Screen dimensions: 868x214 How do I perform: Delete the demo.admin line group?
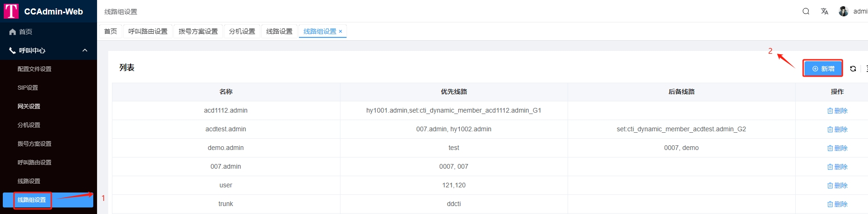[x=837, y=148]
